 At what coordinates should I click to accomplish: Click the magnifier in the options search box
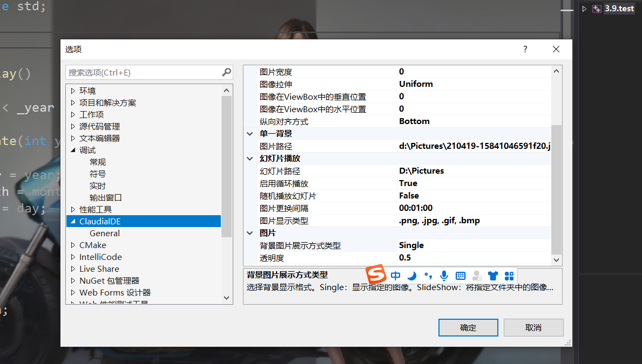point(226,72)
